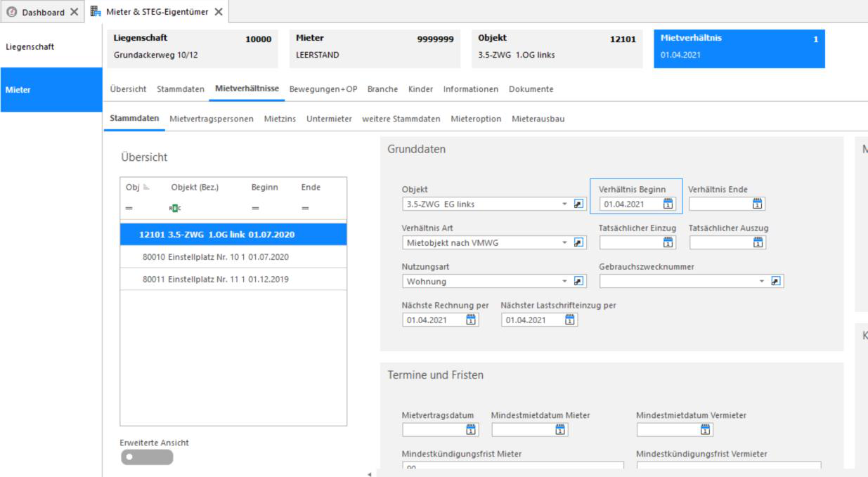Open the Informationen tab
Screen dimensions: 868x477
470,89
